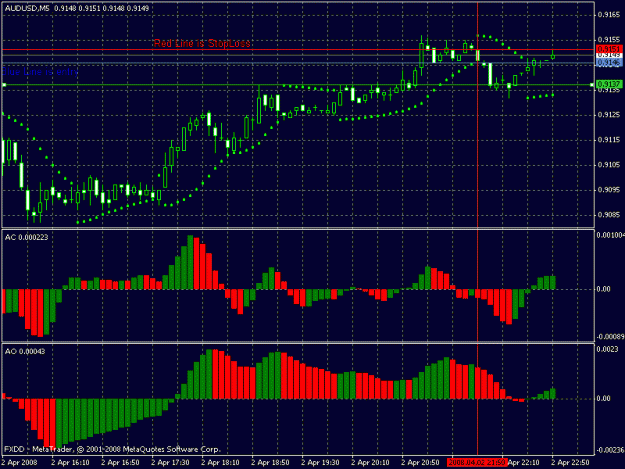The height and width of the screenshot is (469, 625).
Task: Click the 0.9125 price scale value
Action: coord(609,115)
